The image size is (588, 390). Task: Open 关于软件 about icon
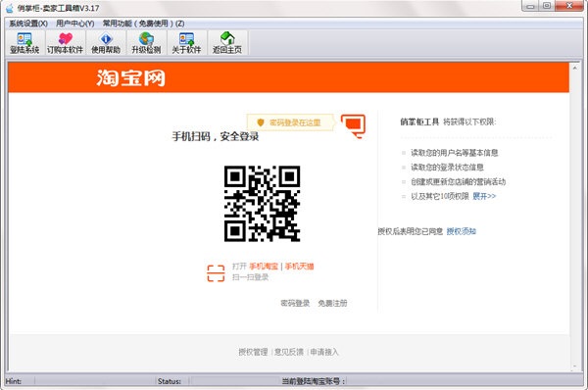click(186, 43)
